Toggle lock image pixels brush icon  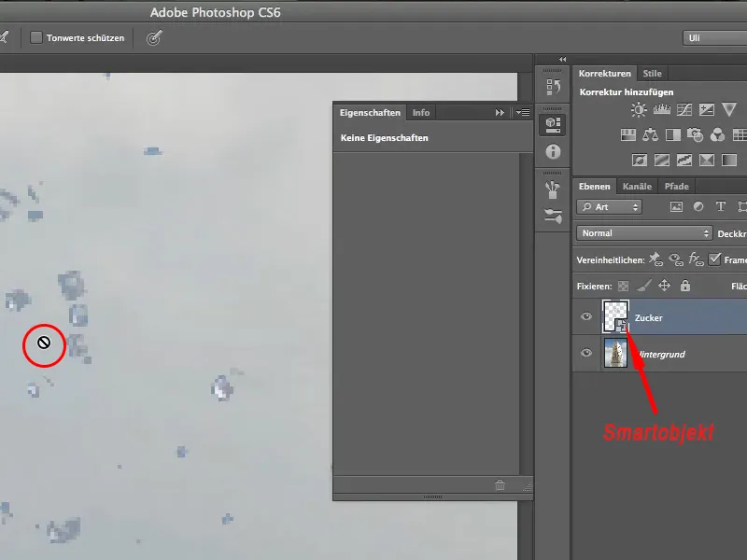coord(644,286)
